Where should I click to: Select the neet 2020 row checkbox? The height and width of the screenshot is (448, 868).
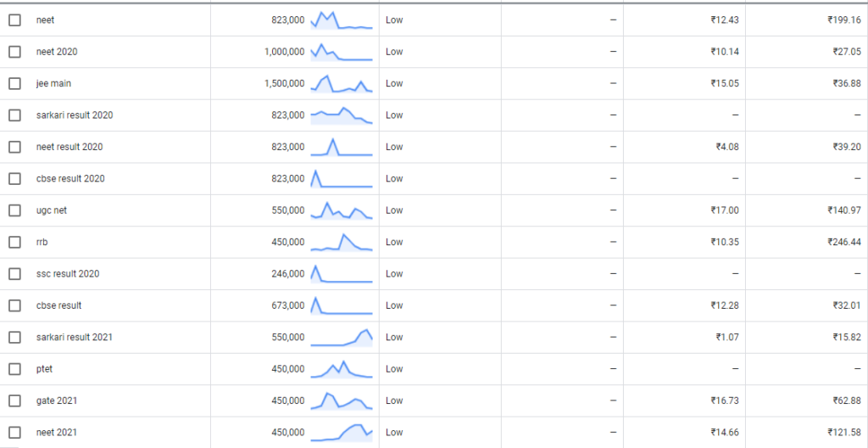(14, 52)
